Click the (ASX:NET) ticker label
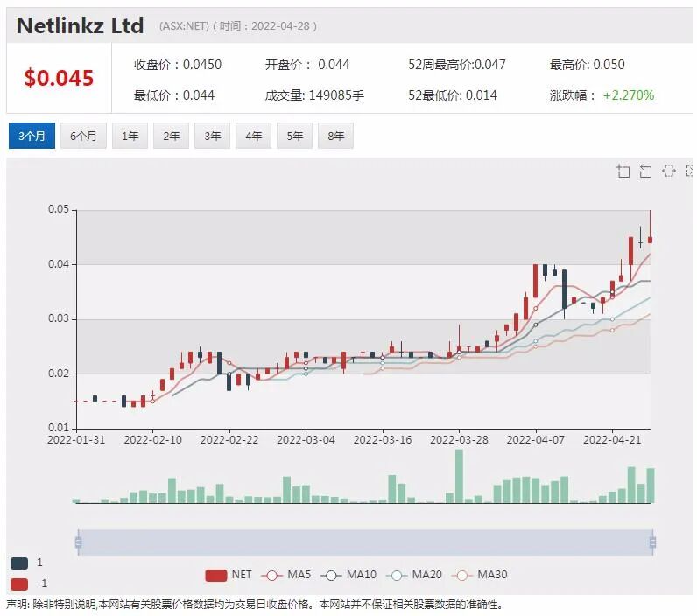 pos(184,26)
